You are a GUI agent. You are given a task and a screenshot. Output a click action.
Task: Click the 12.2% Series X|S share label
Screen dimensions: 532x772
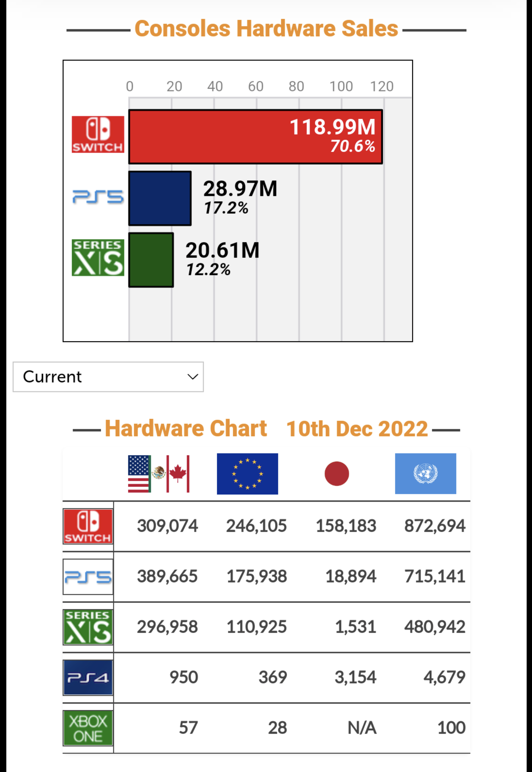[x=208, y=270]
